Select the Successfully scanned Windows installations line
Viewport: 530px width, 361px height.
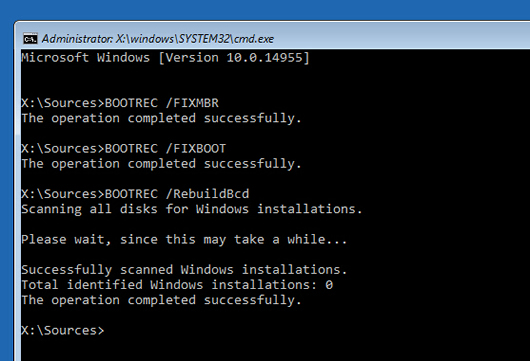[x=184, y=270]
